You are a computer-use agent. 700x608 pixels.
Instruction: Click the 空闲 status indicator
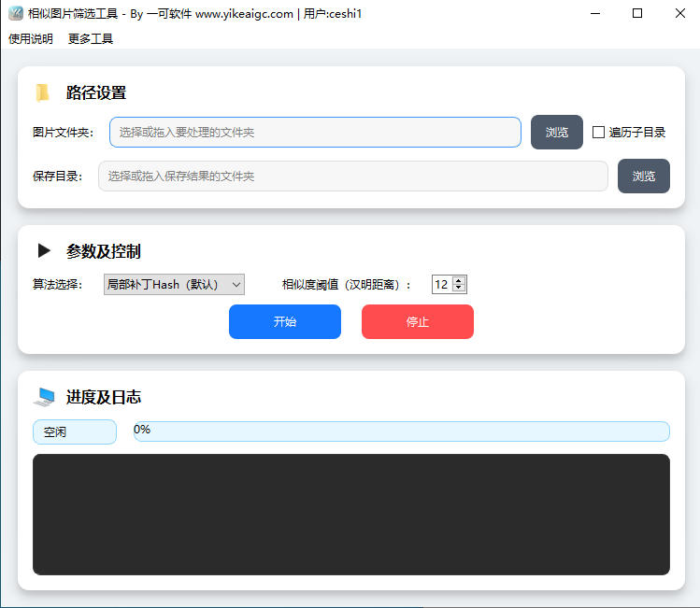pos(75,431)
